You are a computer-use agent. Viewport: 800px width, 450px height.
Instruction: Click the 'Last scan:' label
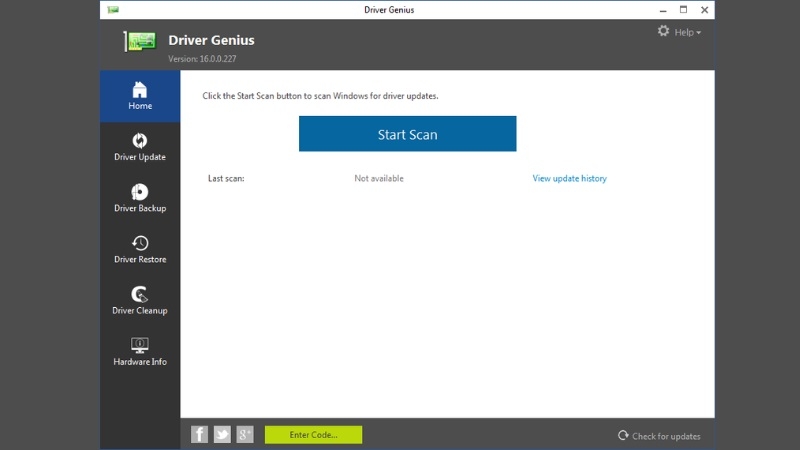click(x=226, y=179)
